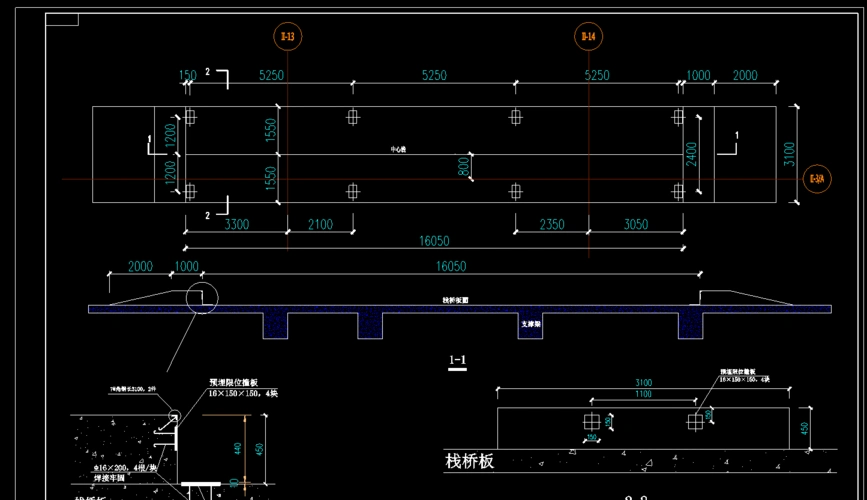This screenshot has height=500, width=867.
Task: Click the 2400 vertical dimension text
Action: tap(691, 154)
